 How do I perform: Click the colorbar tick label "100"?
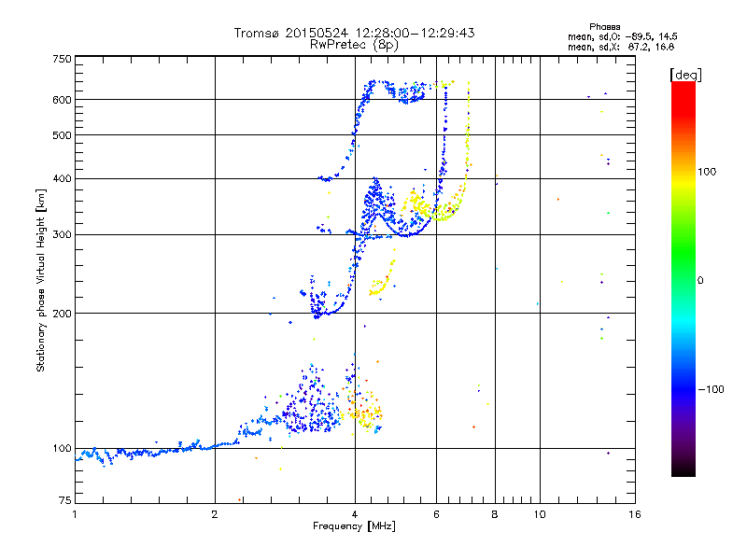click(707, 172)
